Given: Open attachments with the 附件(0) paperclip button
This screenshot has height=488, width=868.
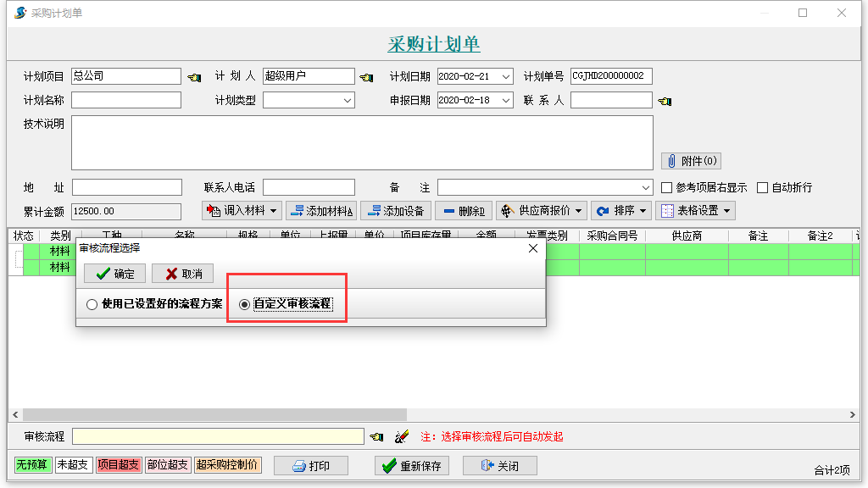Looking at the screenshot, I should pyautogui.click(x=691, y=161).
